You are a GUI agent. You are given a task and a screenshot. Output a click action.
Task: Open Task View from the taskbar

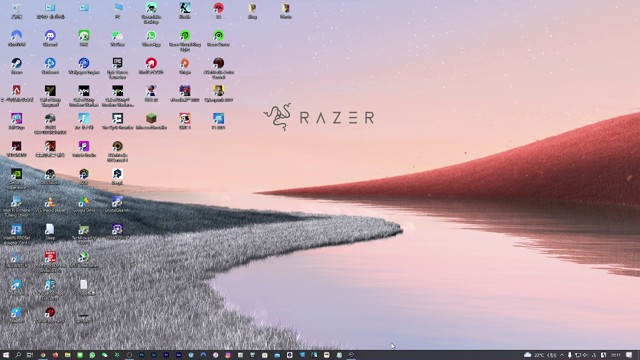pyautogui.click(x=30, y=355)
